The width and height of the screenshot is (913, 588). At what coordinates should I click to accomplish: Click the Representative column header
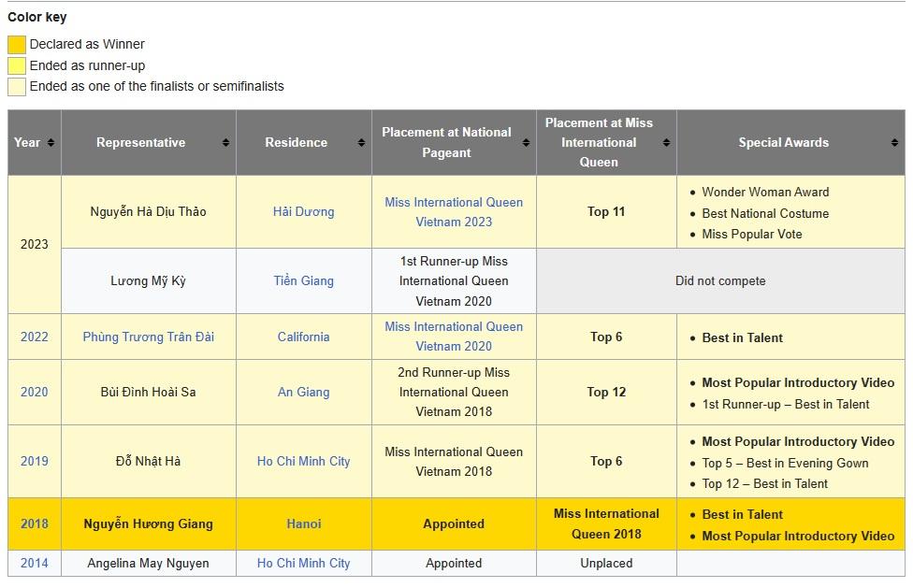[149, 142]
